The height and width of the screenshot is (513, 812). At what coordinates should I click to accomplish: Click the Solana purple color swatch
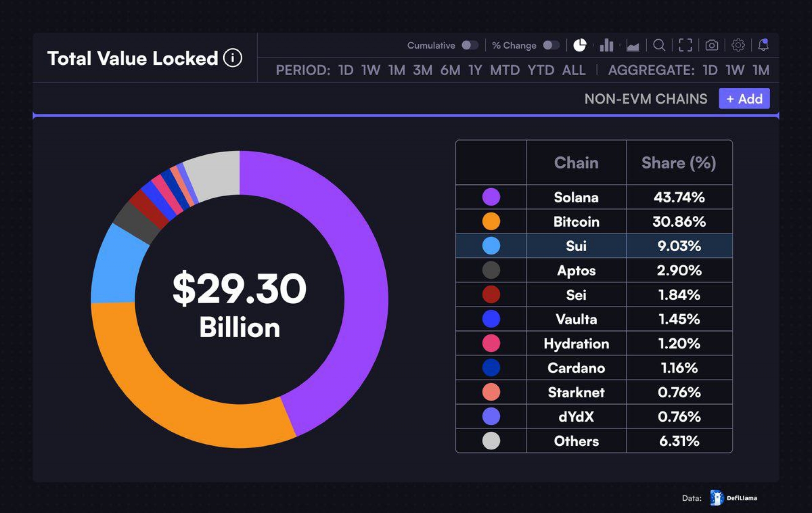click(491, 197)
